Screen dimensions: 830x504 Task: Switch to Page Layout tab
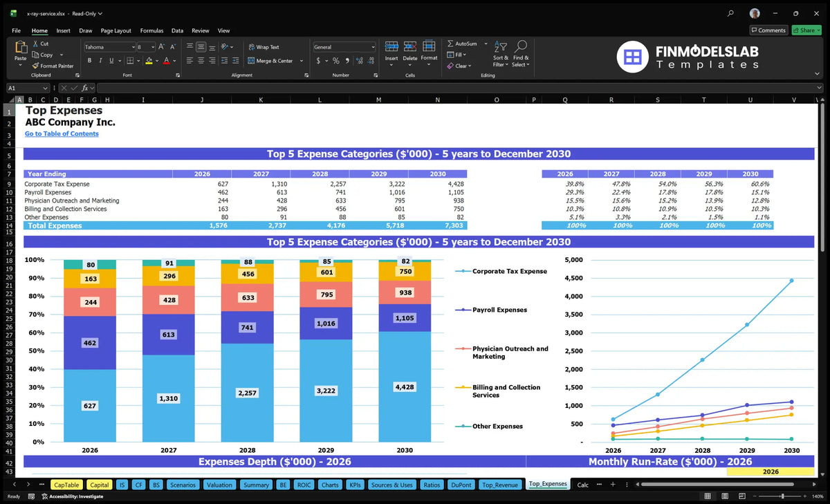116,30
